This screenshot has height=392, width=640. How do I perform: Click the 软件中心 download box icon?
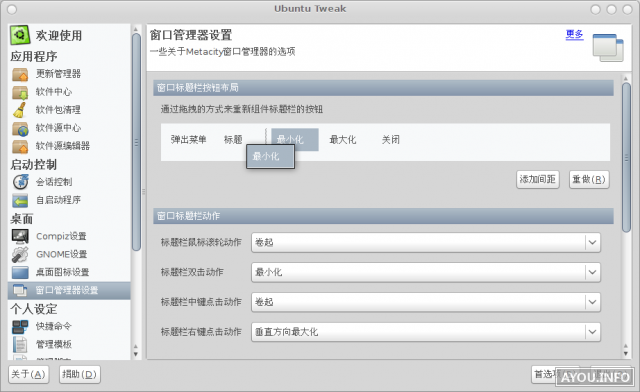click(x=20, y=92)
